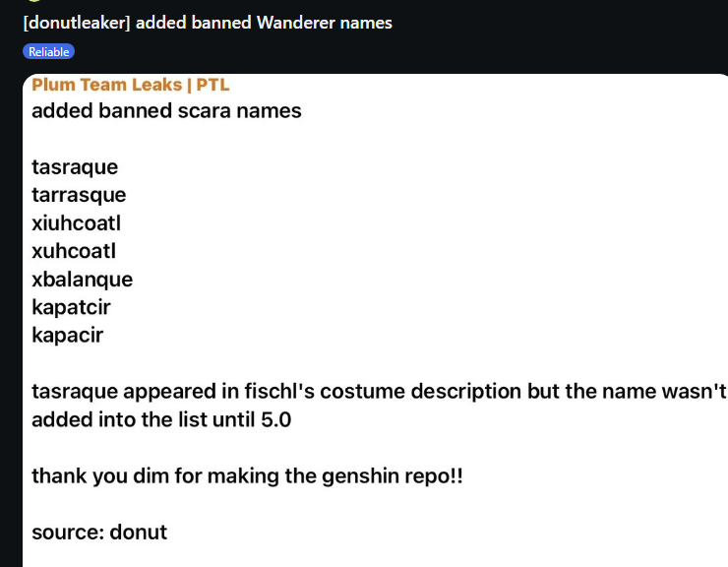
Task: Click the line "added banned scara names"
Action: (166, 110)
